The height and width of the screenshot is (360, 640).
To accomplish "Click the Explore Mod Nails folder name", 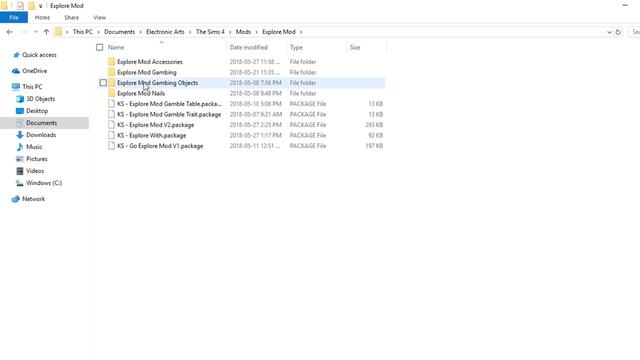I will coord(141,93).
